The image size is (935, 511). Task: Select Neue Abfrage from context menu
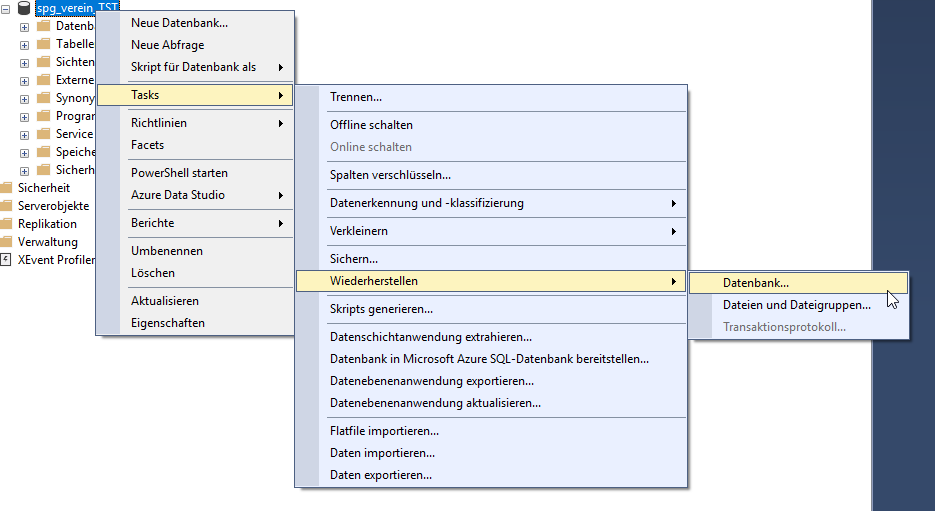[167, 45]
